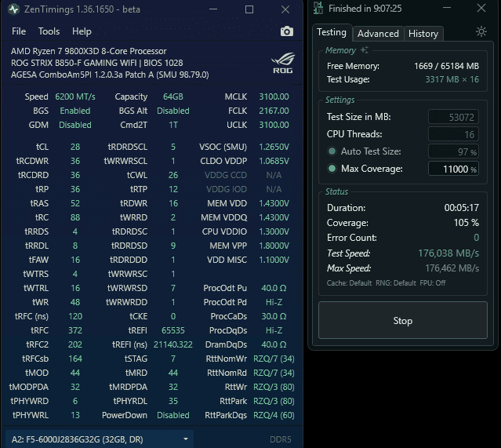Click the Cache: Default status text

[349, 283]
